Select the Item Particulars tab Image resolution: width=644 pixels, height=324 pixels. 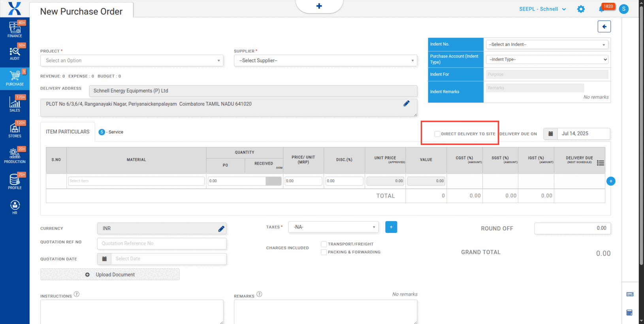[68, 132]
